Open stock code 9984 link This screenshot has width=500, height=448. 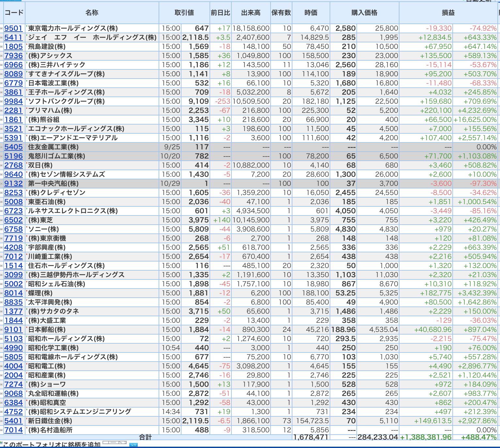point(13,101)
